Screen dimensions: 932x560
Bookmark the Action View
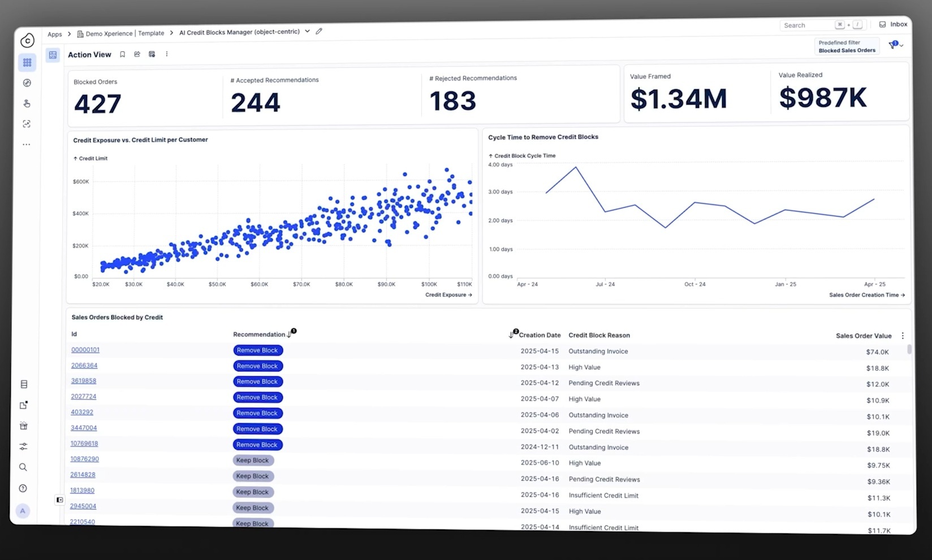click(x=123, y=54)
